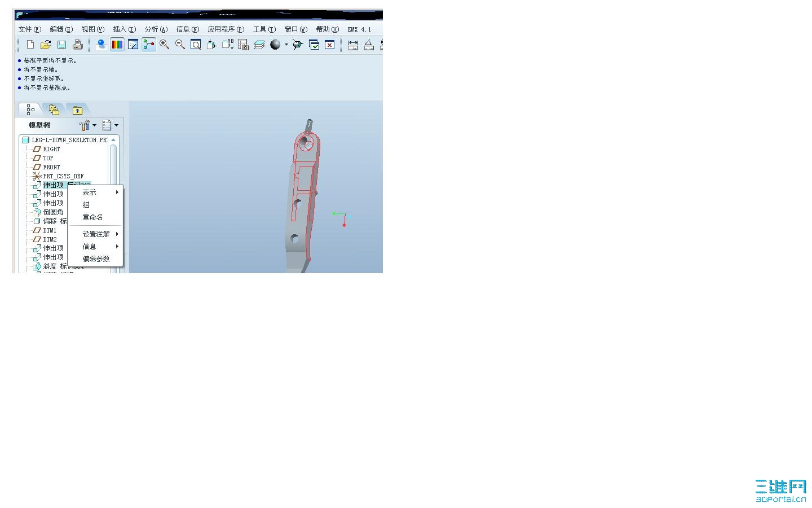Open the 应用程序 menu

tap(226, 29)
